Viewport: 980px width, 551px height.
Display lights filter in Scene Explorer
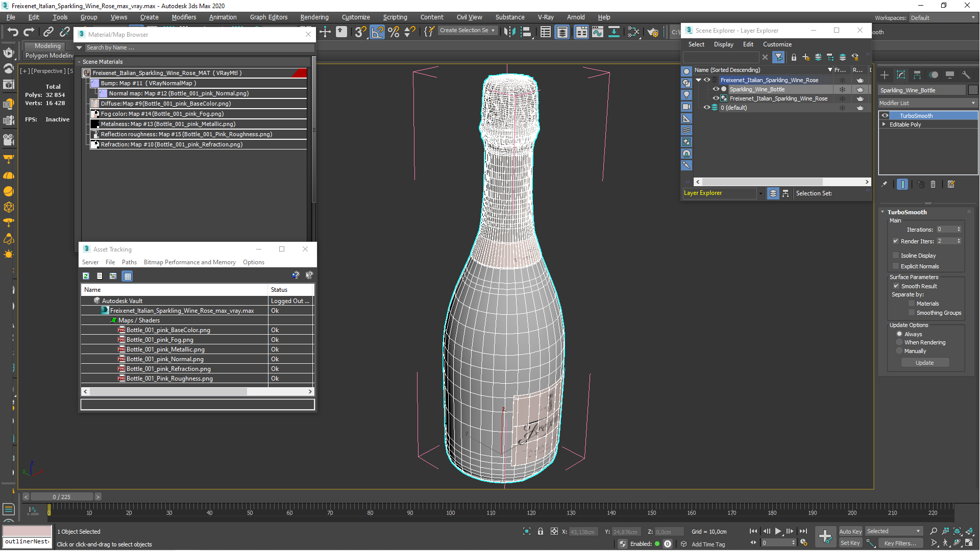pyautogui.click(x=687, y=95)
